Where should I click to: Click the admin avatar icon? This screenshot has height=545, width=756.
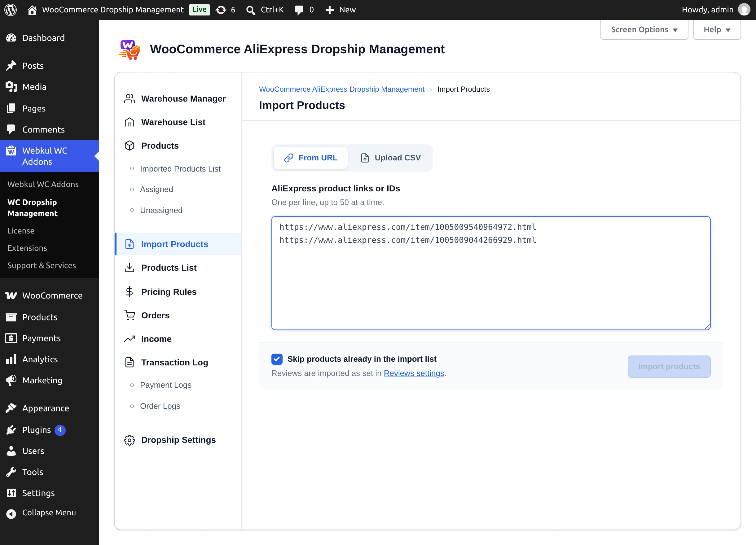(744, 10)
